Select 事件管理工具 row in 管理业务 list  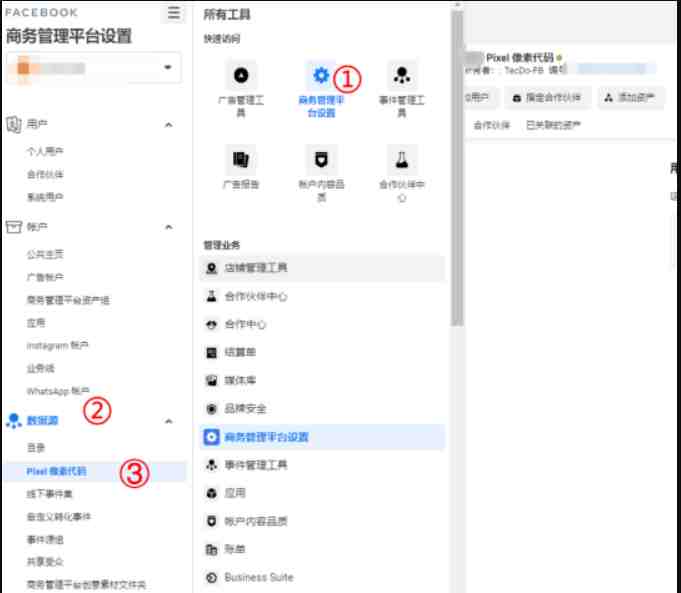click(x=322, y=465)
